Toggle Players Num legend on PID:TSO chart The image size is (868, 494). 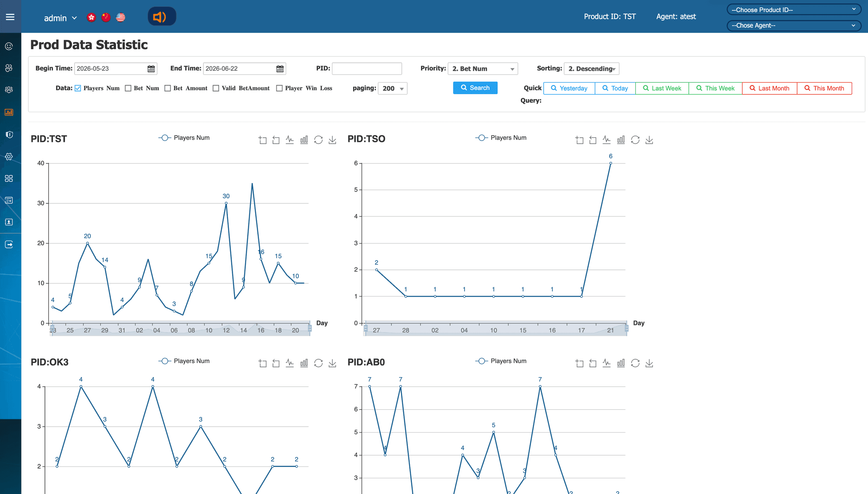pos(501,138)
